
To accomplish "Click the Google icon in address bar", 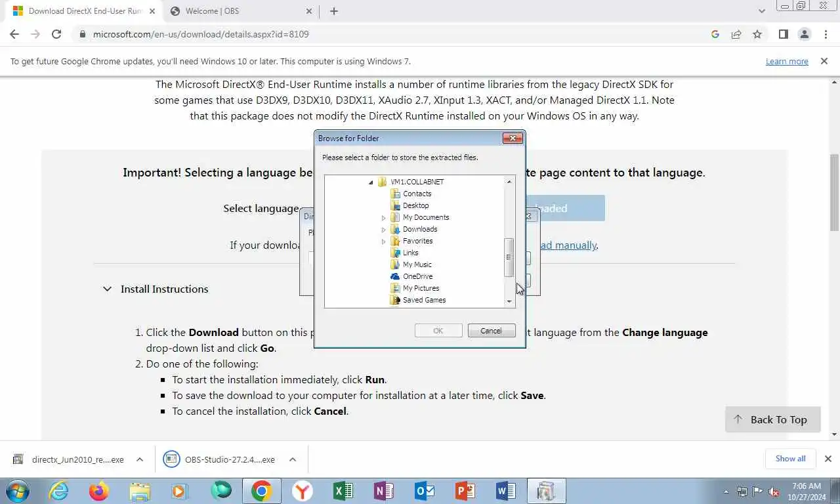I will (715, 34).
